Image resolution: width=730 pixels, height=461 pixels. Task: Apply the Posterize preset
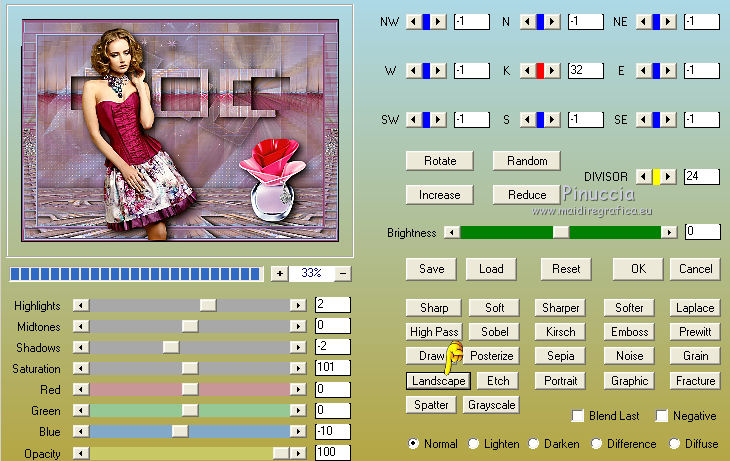492,356
